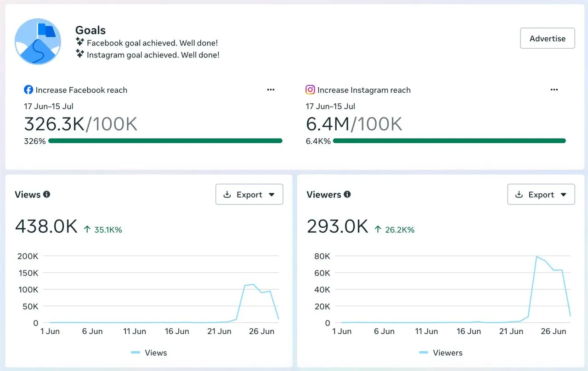
Task: Expand the Views Export dropdown arrow
Action: 271,195
